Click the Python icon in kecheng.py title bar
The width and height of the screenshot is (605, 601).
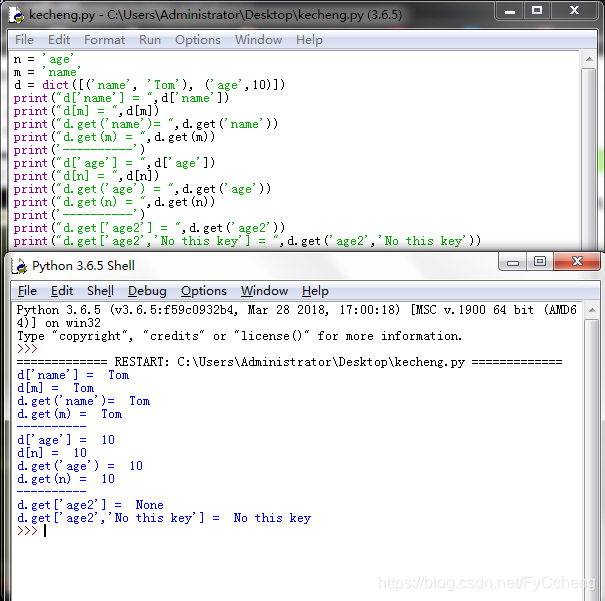pyautogui.click(x=17, y=15)
